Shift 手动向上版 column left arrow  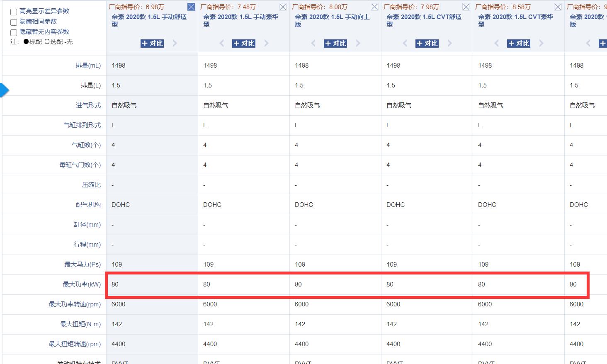pyautogui.click(x=313, y=43)
